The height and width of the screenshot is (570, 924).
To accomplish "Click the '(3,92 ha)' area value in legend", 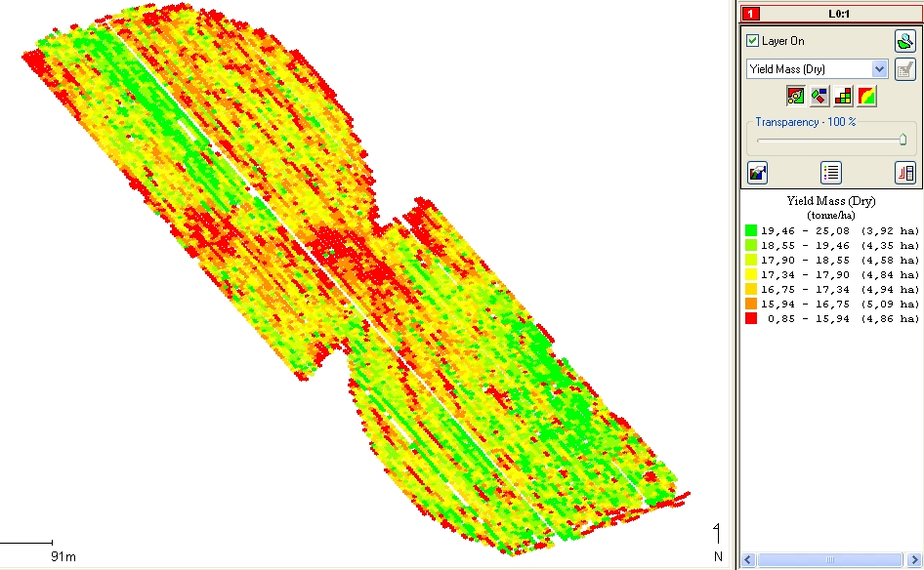I will pos(890,230).
